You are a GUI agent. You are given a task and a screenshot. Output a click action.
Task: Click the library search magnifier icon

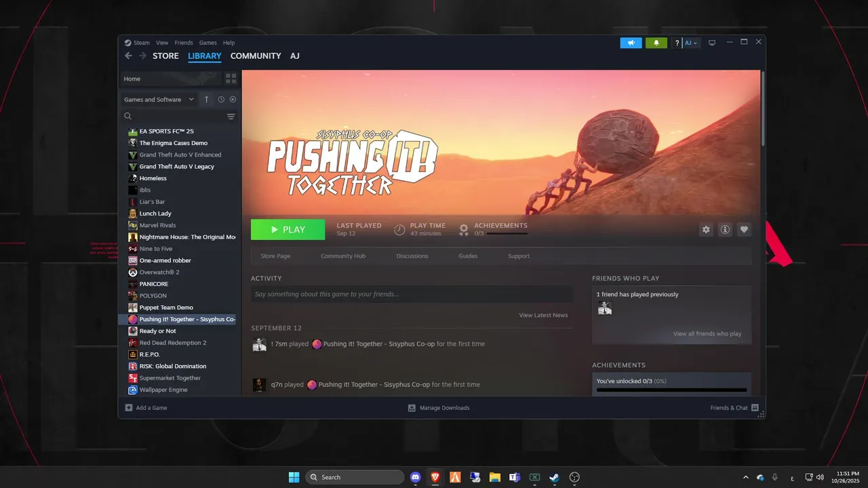127,117
